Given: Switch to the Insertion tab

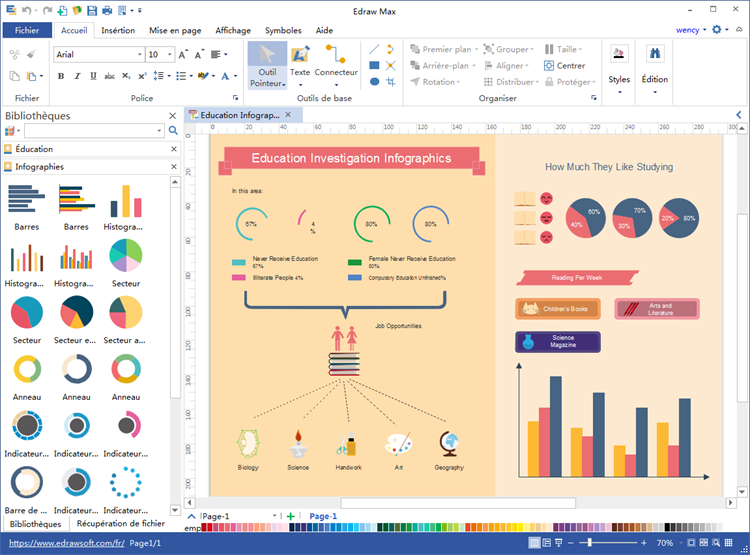Looking at the screenshot, I should click(118, 30).
